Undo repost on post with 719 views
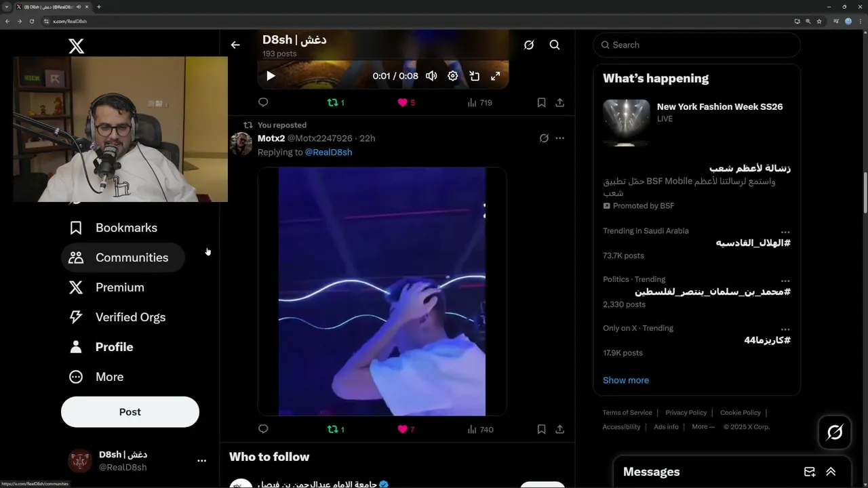This screenshot has height=488, width=868. click(x=336, y=102)
